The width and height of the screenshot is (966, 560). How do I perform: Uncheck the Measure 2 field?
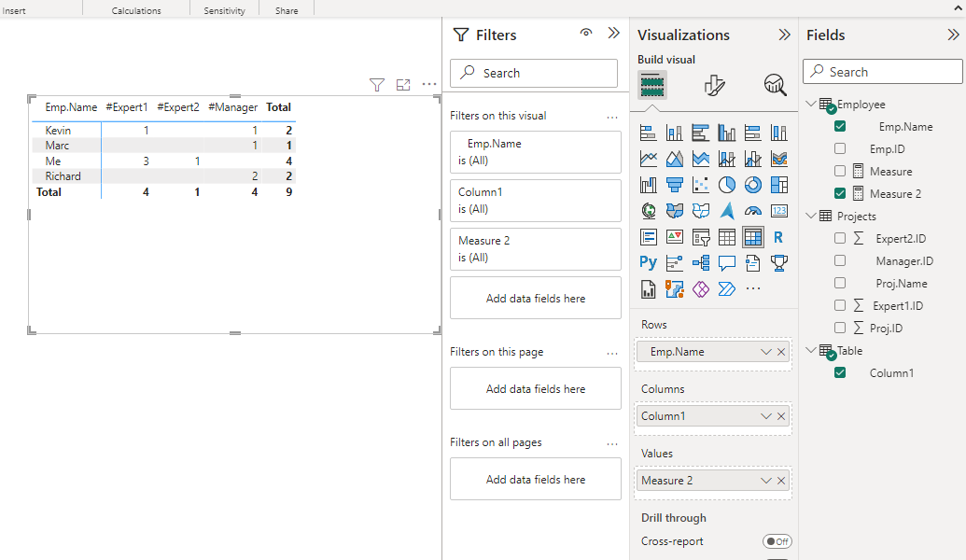pos(840,193)
